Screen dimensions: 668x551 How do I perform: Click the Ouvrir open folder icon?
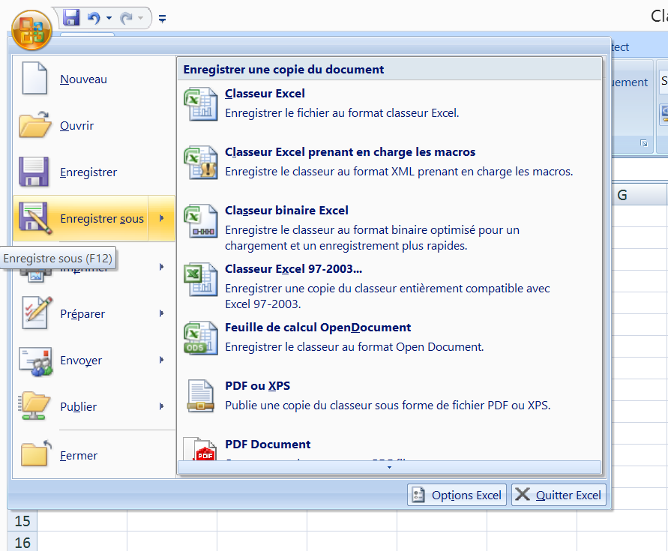point(35,124)
